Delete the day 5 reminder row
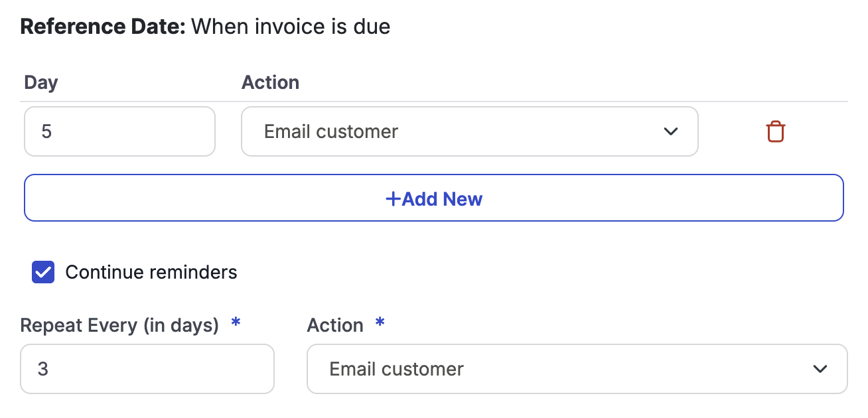This screenshot has height=418, width=868. 775,131
